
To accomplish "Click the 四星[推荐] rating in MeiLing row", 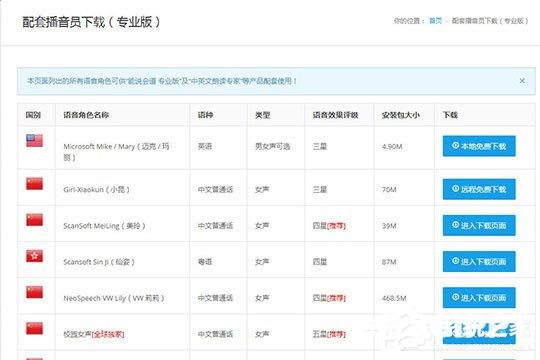I will coord(329,226).
